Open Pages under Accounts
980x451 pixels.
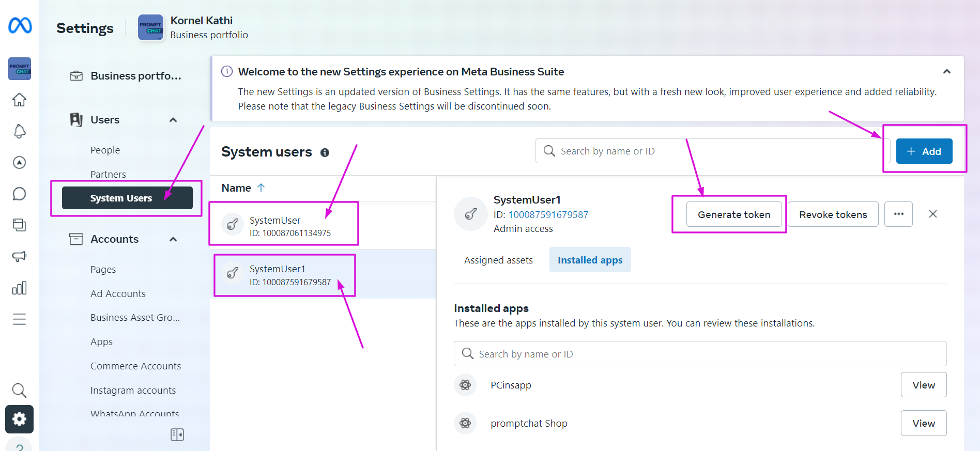pyautogui.click(x=103, y=270)
